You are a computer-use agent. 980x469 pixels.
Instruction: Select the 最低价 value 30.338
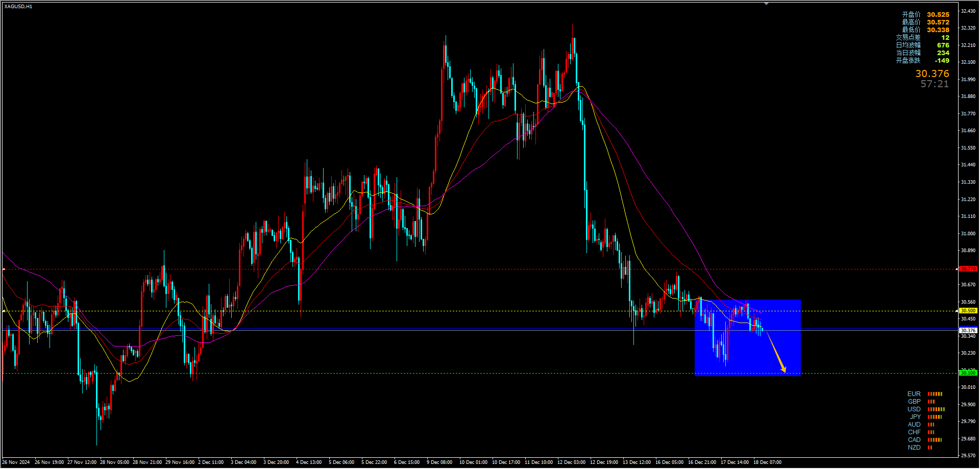pos(938,30)
